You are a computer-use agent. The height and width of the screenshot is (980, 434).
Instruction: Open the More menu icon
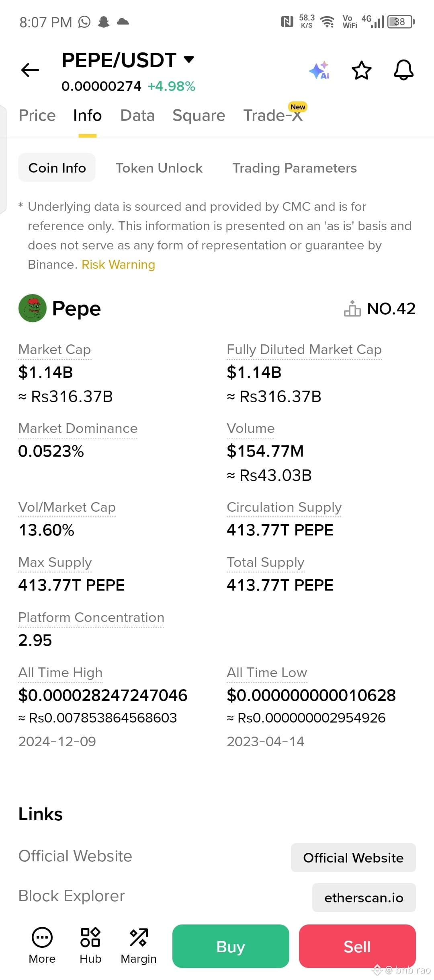pyautogui.click(x=42, y=945)
